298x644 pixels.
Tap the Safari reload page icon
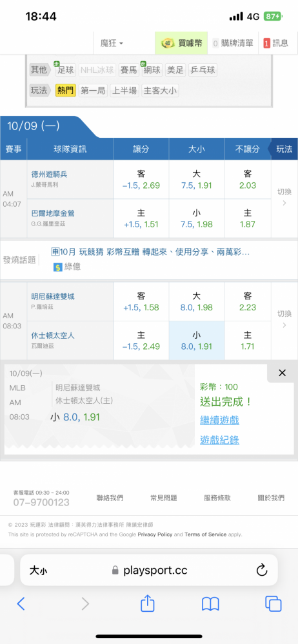[262, 570]
